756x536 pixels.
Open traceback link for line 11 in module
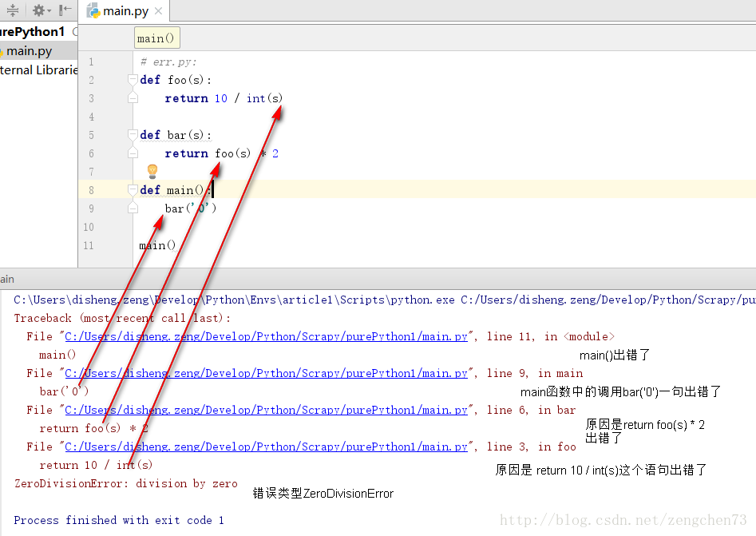coord(266,337)
